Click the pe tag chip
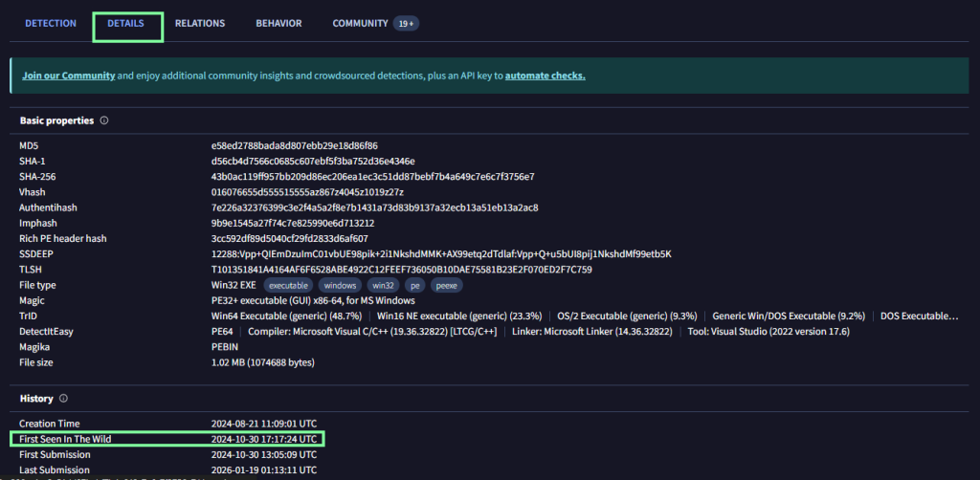The width and height of the screenshot is (980, 480). [x=415, y=285]
